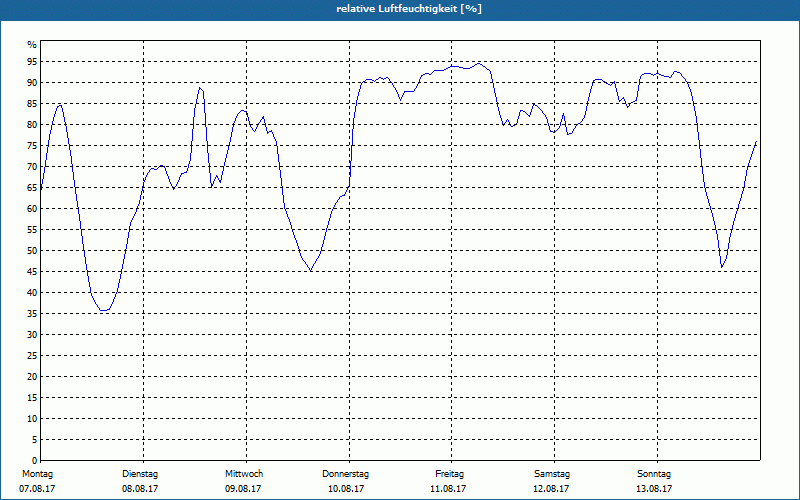The height and width of the screenshot is (500, 800).
Task: Click the date '13.08.17'
Action: pyautogui.click(x=654, y=489)
